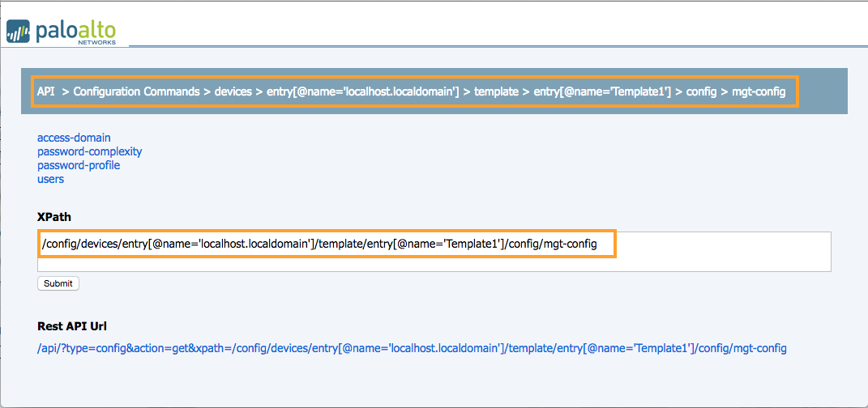Focus the XPath text field
Viewport: 868px width, 408px height.
click(434, 252)
